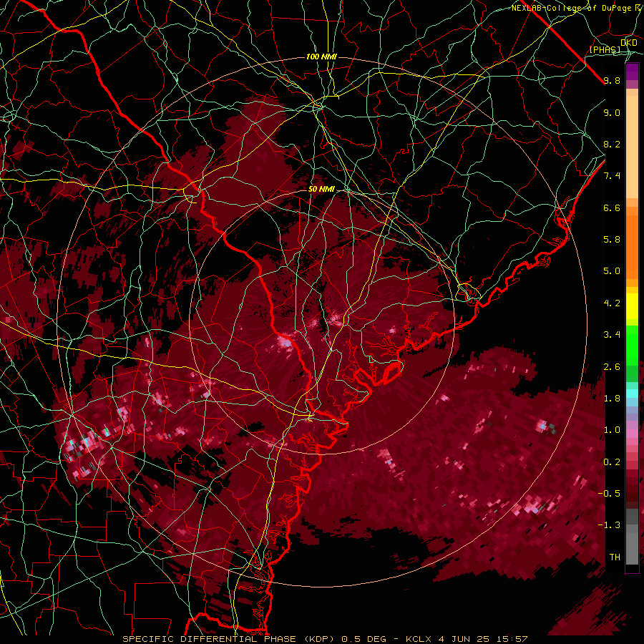Click the "100 NMI" range ring label

(321, 57)
